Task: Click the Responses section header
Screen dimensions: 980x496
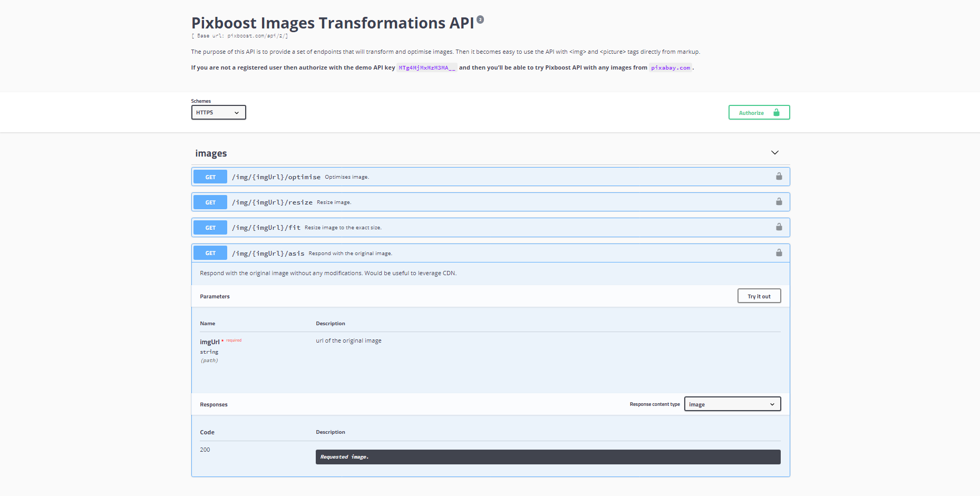Action: [x=214, y=404]
